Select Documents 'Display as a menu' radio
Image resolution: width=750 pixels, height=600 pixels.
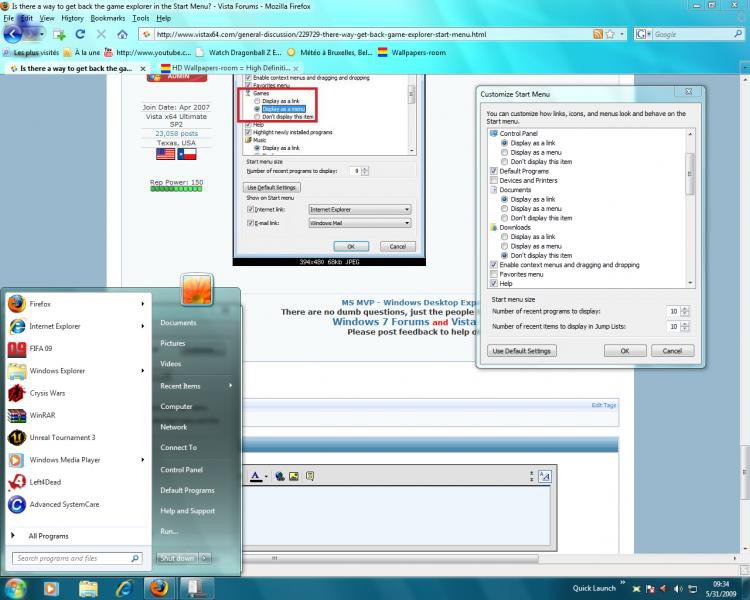pos(504,209)
